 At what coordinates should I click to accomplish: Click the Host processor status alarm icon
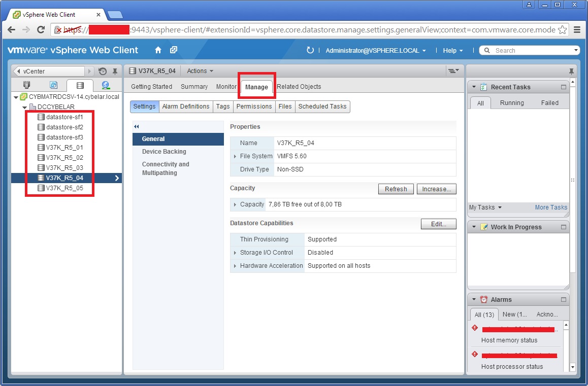475,354
